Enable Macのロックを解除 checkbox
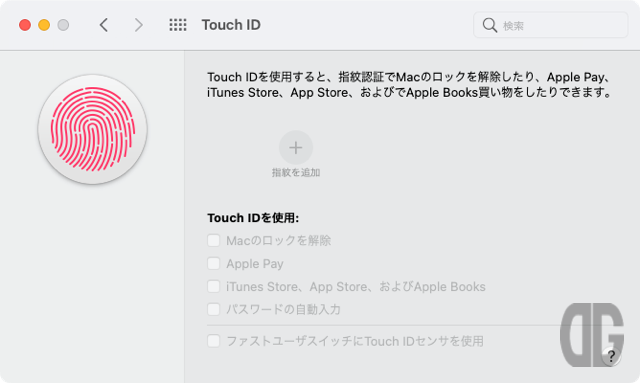Screen dimensions: 640x383 [213, 240]
